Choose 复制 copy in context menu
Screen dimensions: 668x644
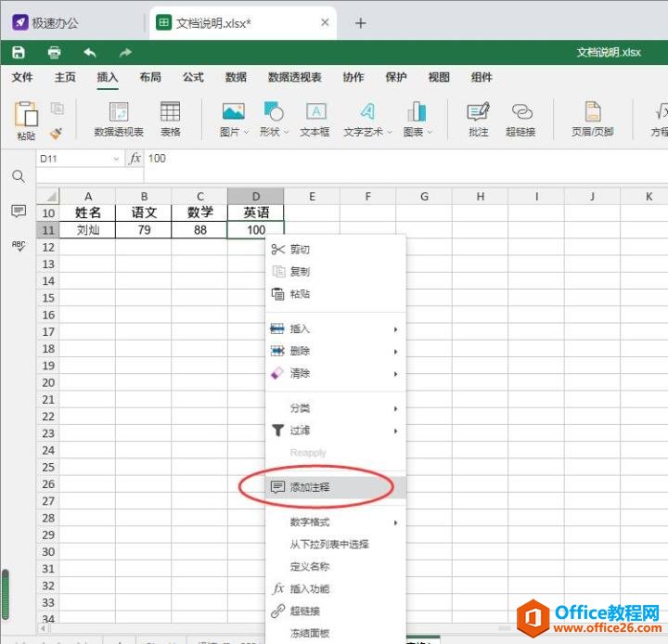pyautogui.click(x=336, y=272)
